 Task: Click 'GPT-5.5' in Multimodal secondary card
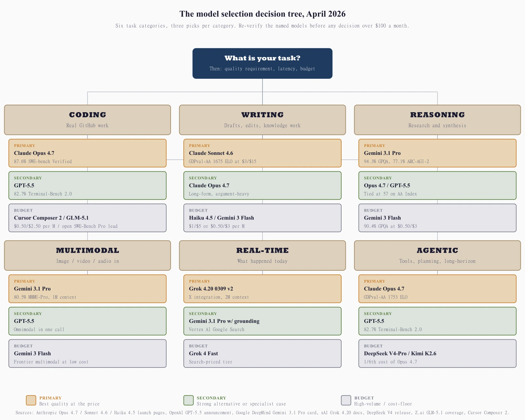[x=24, y=321]
